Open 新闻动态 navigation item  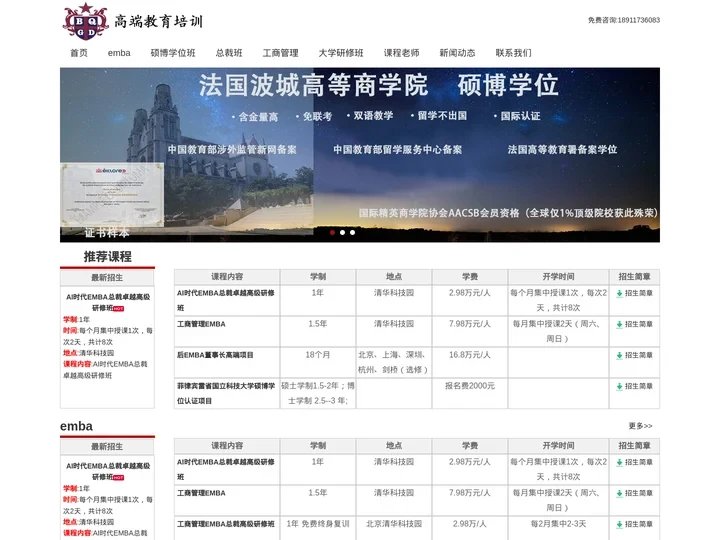click(x=457, y=53)
